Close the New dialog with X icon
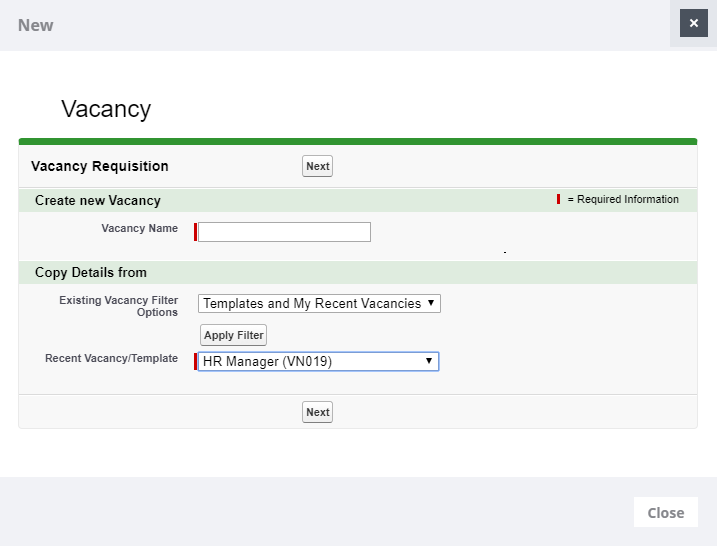Image resolution: width=717 pixels, height=546 pixels. tap(693, 23)
